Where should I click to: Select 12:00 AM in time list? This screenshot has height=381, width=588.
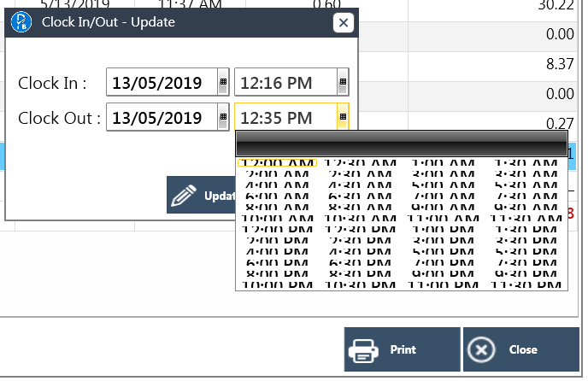(x=277, y=162)
